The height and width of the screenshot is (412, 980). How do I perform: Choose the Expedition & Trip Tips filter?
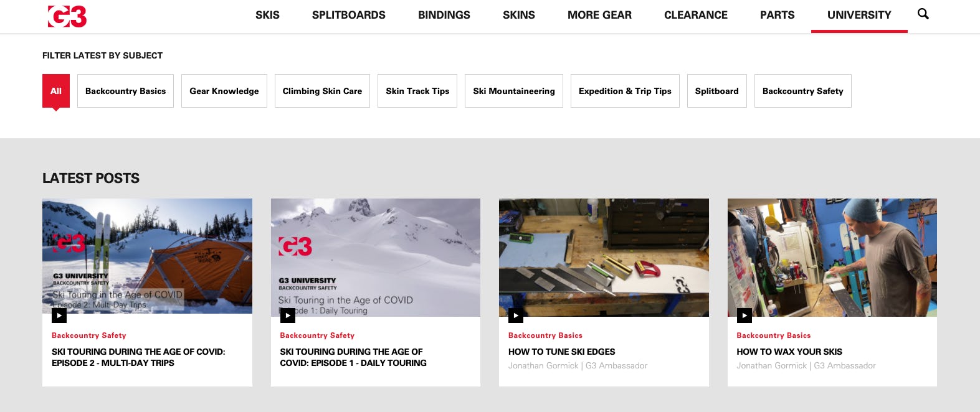(x=625, y=91)
